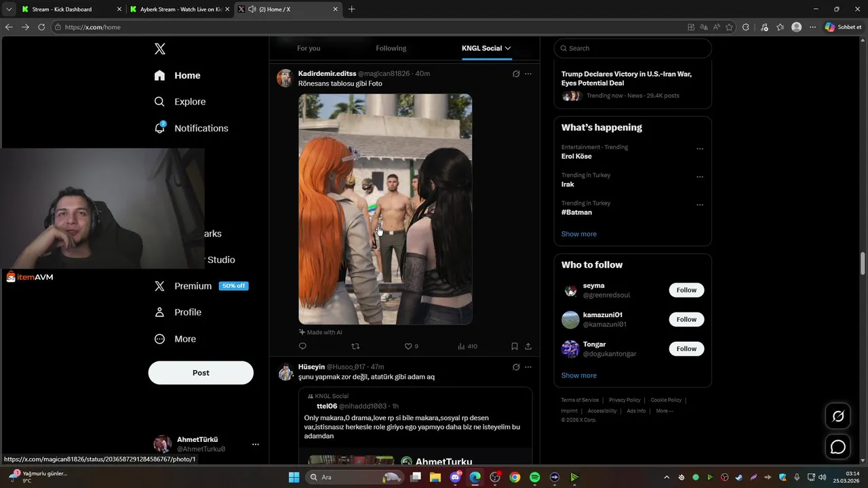Switch to Stream - Kick Dashboard browser tab
This screenshot has height=488, width=868.
71,9
